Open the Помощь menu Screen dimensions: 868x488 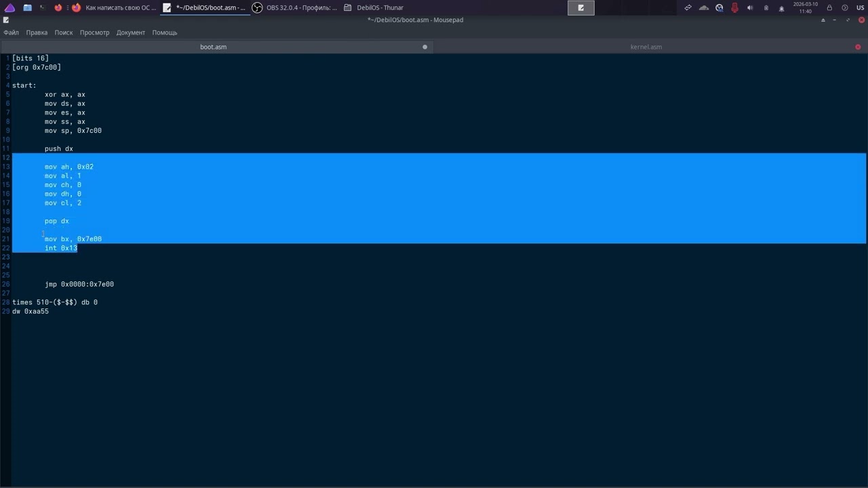click(165, 33)
